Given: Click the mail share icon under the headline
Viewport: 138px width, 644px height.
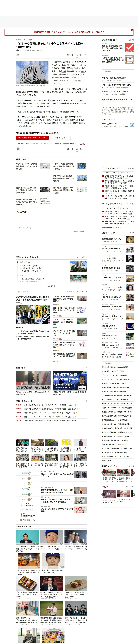Looking at the screenshot, I should click(68, 55).
